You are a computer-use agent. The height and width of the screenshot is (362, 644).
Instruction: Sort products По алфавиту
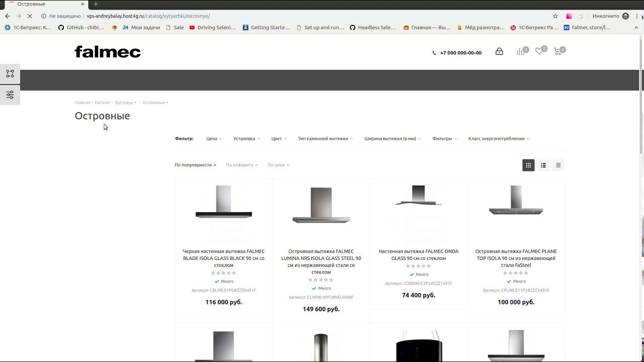tap(242, 165)
